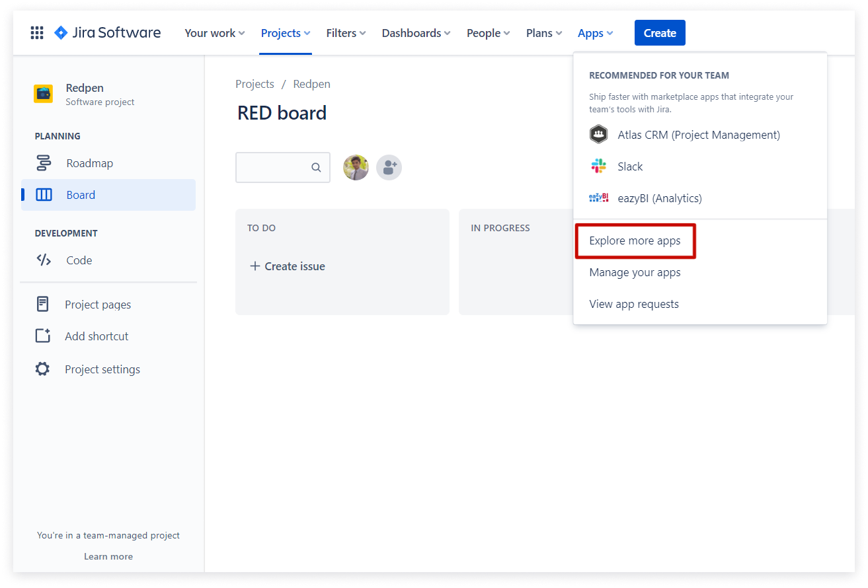Open the Dashboards dropdown
Image resolution: width=868 pixels, height=588 pixels.
[416, 33]
